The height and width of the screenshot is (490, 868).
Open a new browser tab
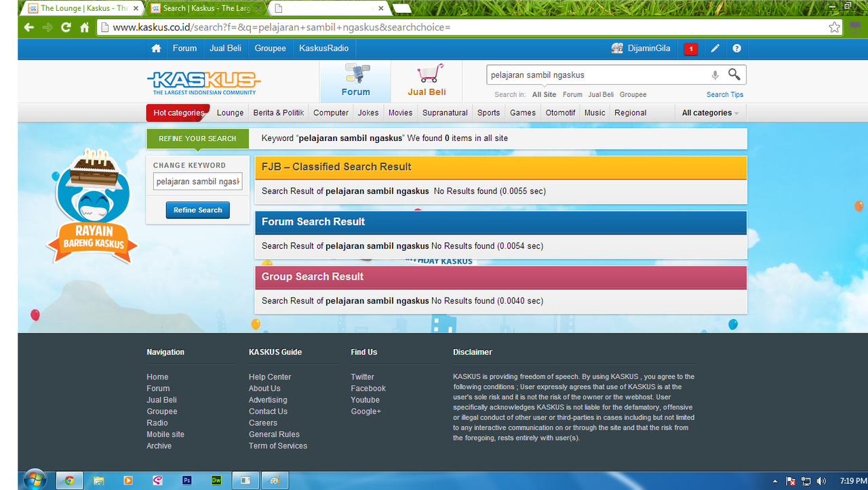401,8
